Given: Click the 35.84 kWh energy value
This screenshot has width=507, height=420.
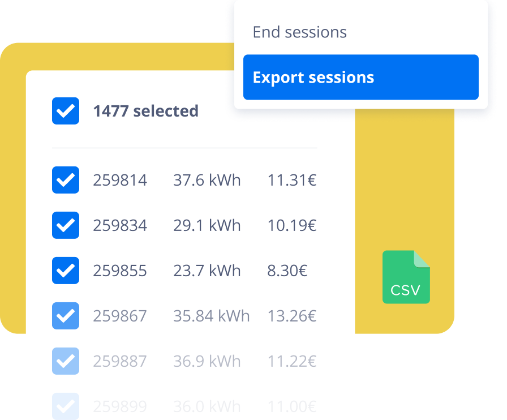Looking at the screenshot, I should (211, 316).
